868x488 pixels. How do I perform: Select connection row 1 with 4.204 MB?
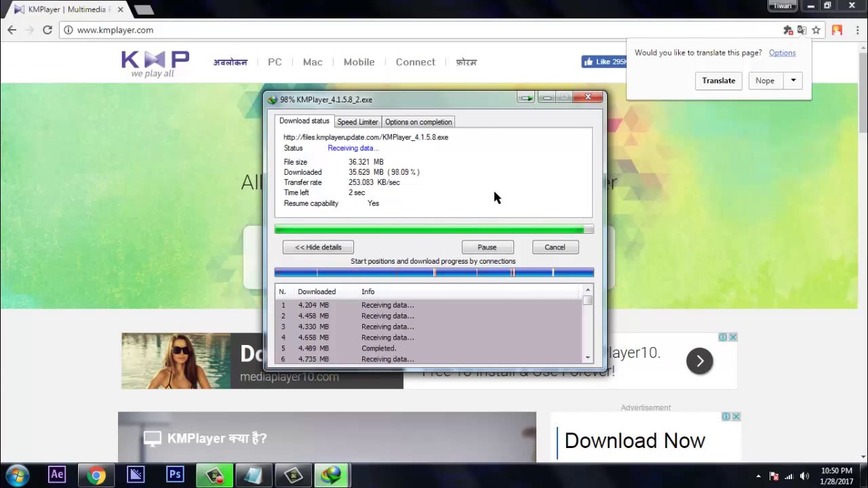429,305
